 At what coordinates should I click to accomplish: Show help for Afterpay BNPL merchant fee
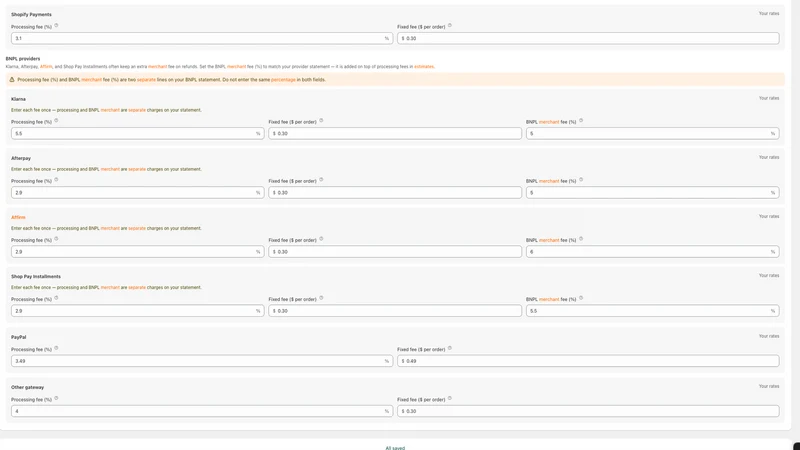(581, 180)
